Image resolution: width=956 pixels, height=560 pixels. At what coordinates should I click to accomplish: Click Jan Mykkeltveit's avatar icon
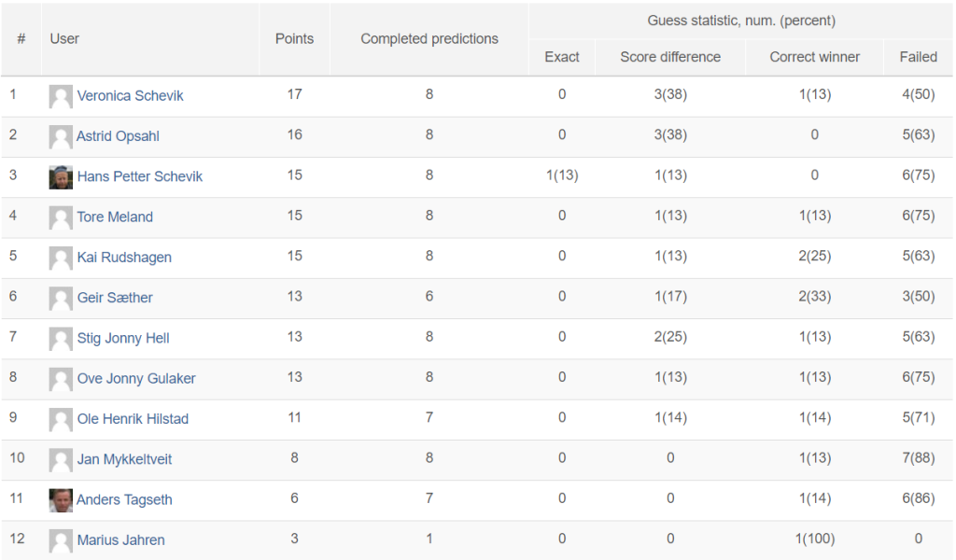61,459
